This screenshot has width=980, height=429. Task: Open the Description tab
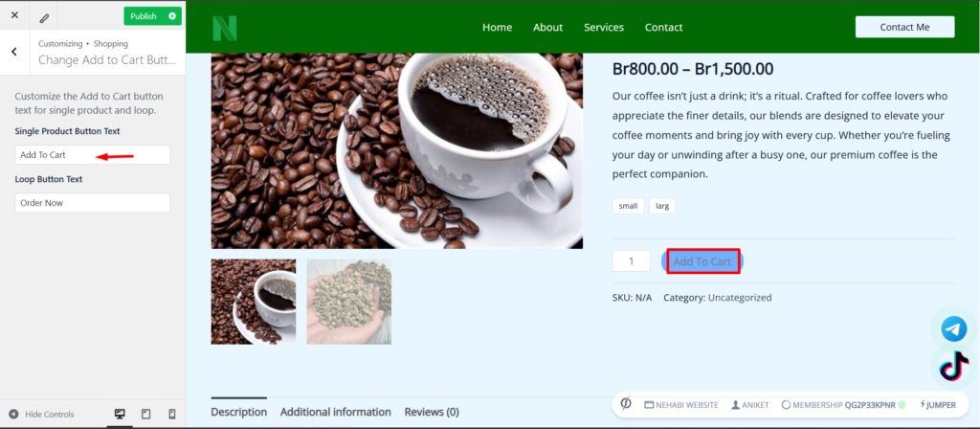point(238,412)
